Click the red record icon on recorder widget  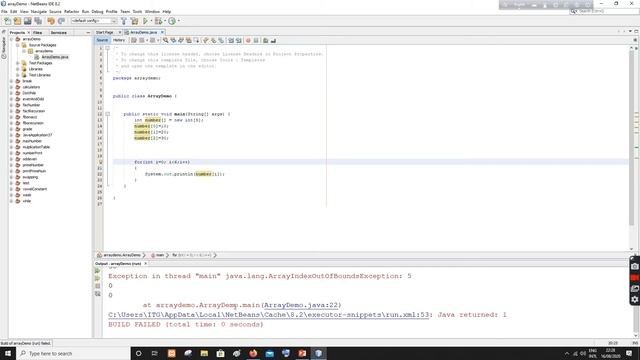pos(635,278)
